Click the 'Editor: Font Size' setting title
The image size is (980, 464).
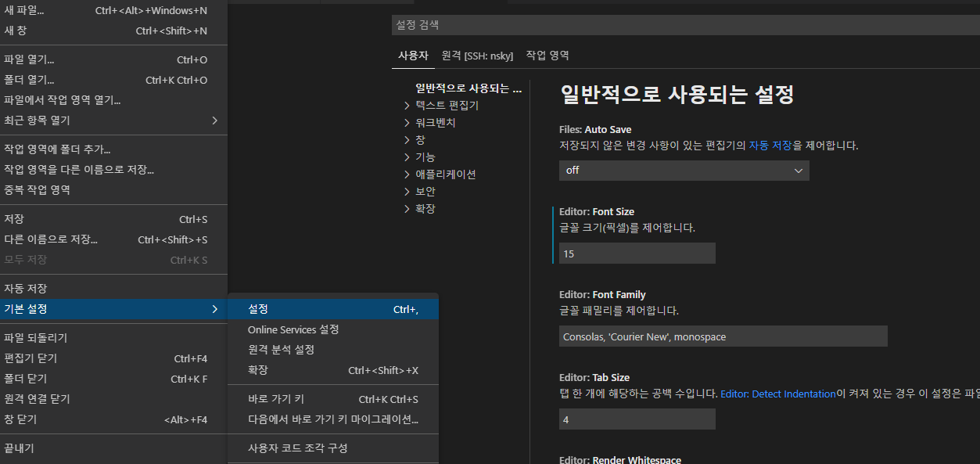597,212
